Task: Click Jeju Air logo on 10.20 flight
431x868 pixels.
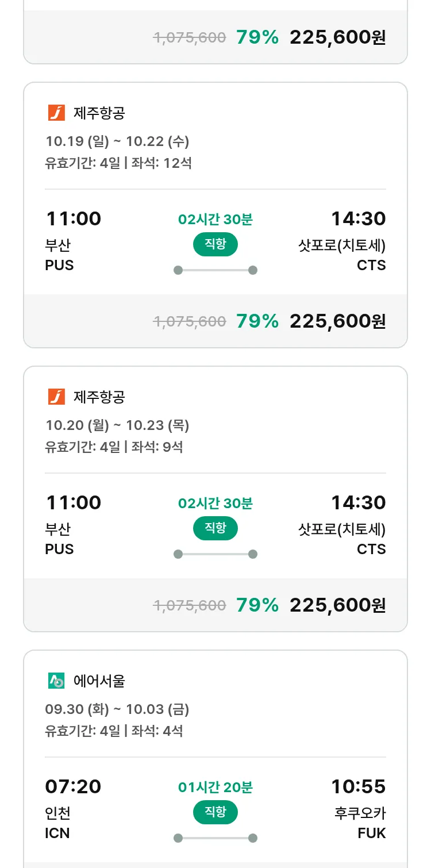Action: [x=56, y=397]
